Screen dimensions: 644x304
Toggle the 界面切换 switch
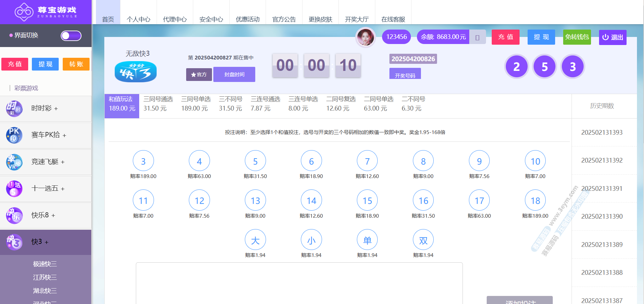(x=71, y=36)
